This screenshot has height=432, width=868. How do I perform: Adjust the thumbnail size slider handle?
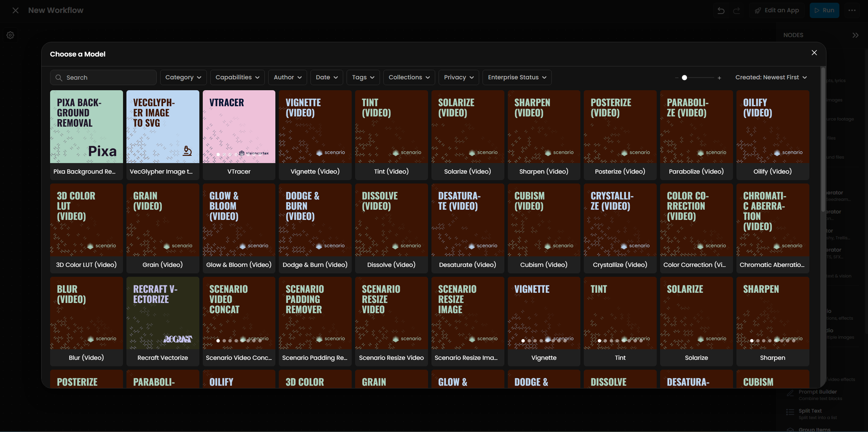[x=684, y=78]
